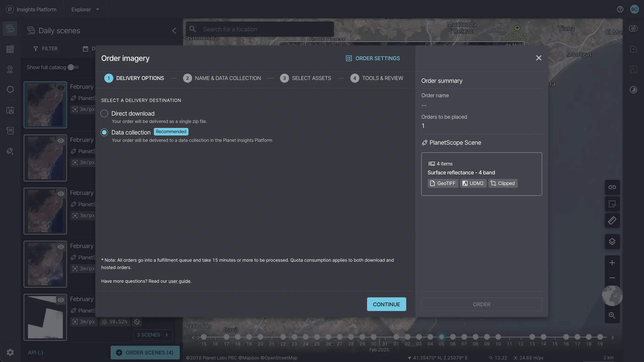This screenshot has width=644, height=362.
Task: Go to Tools & Review step
Action: click(x=376, y=78)
